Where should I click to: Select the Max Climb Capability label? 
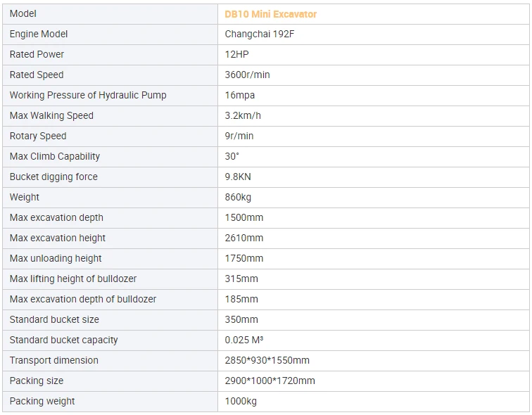tap(55, 156)
